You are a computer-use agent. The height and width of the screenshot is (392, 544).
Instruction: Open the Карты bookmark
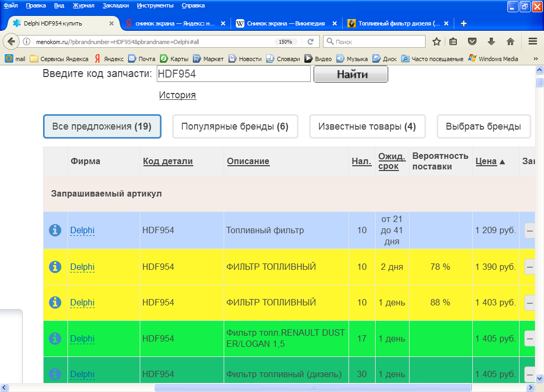[174, 58]
